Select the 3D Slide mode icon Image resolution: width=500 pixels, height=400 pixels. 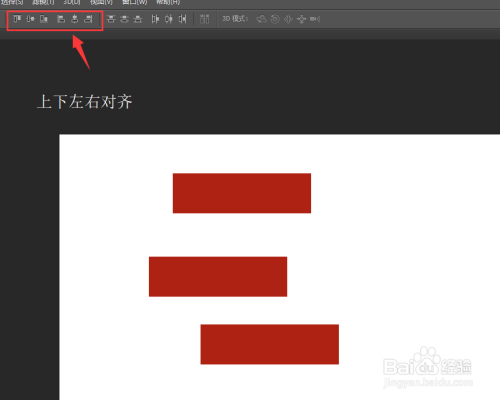click(x=301, y=19)
